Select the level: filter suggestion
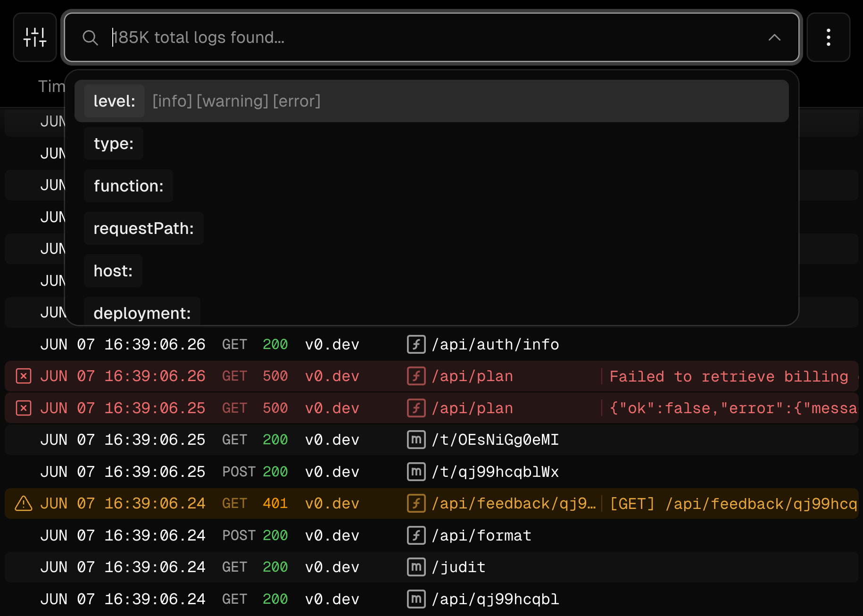 [x=114, y=101]
